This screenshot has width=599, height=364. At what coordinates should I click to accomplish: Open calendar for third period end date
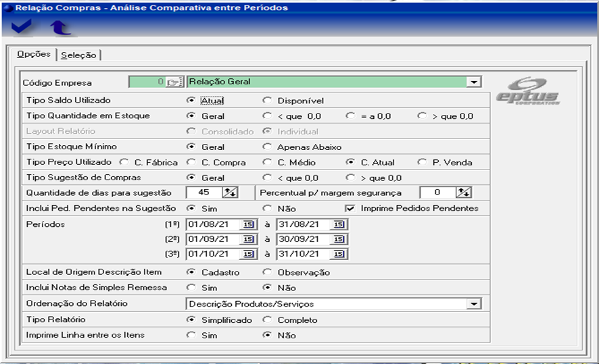coord(339,254)
